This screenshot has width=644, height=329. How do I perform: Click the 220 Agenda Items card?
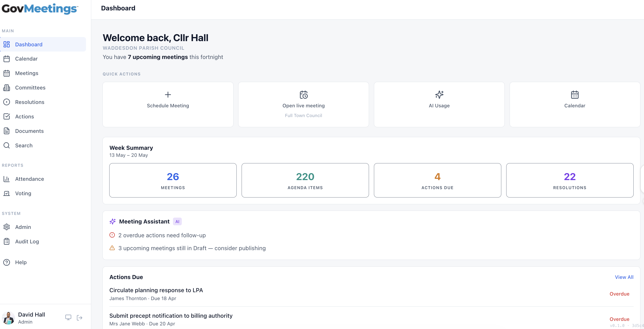pyautogui.click(x=305, y=180)
